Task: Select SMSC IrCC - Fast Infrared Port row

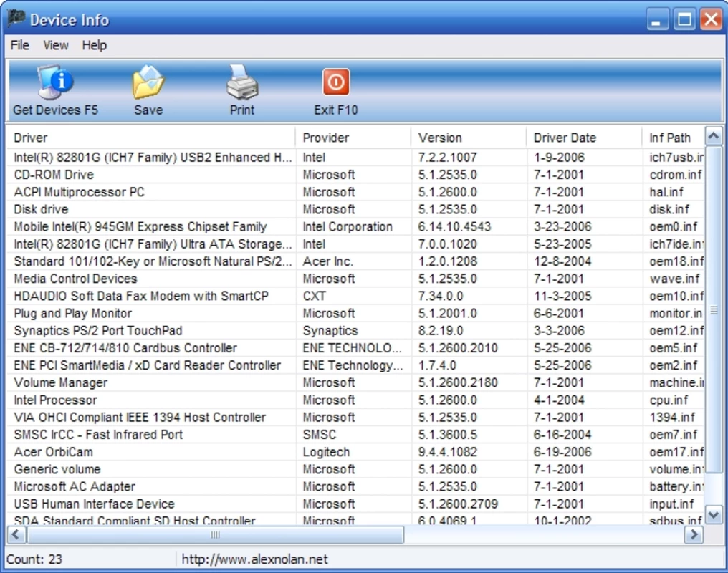Action: click(355, 434)
